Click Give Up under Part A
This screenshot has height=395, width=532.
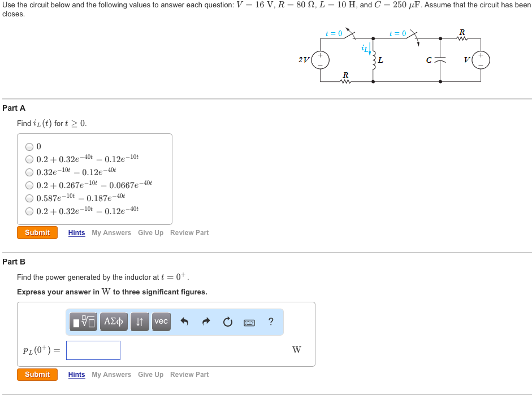(150, 233)
